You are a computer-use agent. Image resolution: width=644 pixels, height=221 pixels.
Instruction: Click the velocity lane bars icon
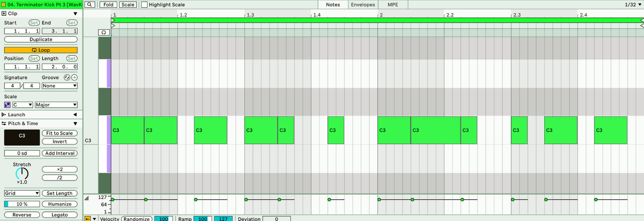point(86,198)
